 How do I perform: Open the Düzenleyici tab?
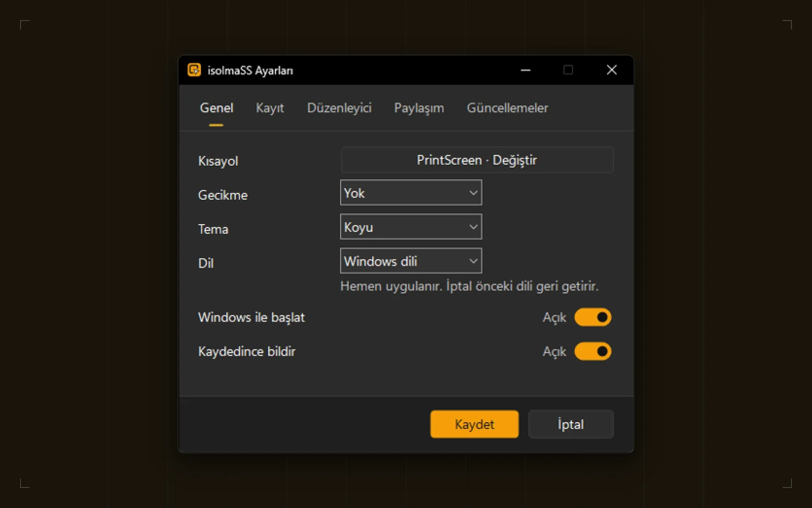click(x=339, y=108)
